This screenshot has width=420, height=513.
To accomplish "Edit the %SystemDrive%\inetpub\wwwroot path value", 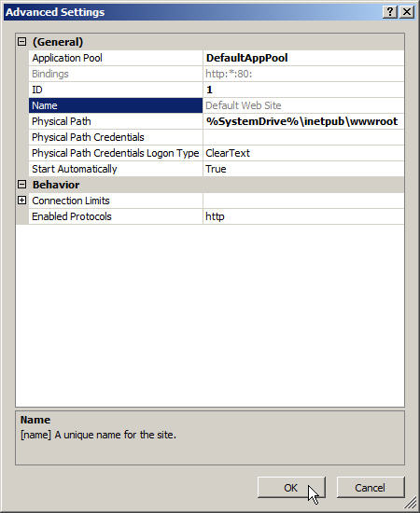I will coord(303,121).
